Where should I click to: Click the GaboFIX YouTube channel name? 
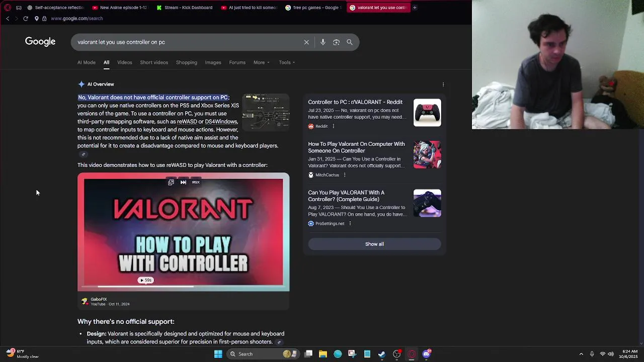coord(99,300)
